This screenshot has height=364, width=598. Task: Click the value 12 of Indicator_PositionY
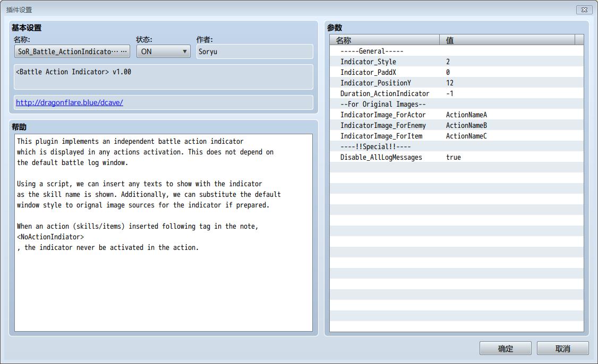point(450,83)
